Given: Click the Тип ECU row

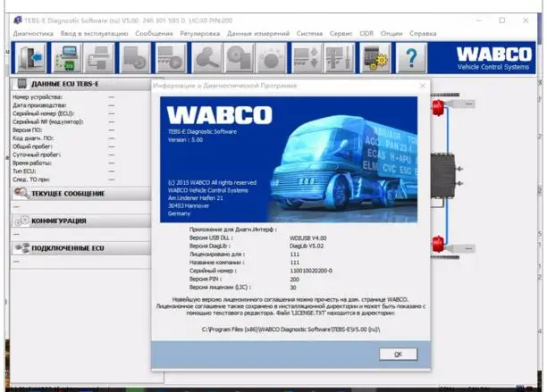Looking at the screenshot, I should 63,171.
